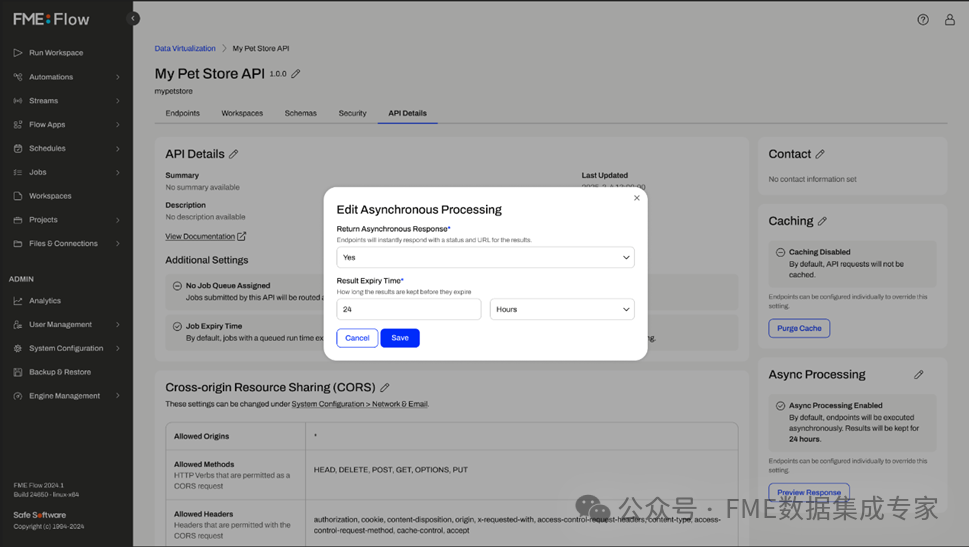The height and width of the screenshot is (547, 969).
Task: Click the 'Async Processing Enabled' status text
Action: point(836,405)
